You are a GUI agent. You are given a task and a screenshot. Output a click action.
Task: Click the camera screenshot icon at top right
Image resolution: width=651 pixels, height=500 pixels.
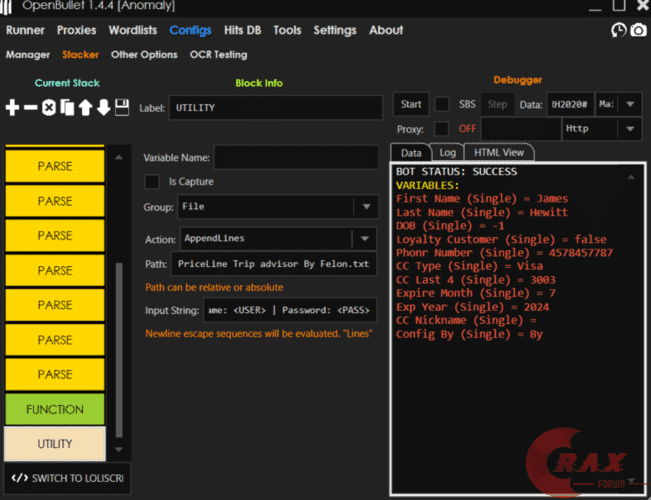pos(638,31)
